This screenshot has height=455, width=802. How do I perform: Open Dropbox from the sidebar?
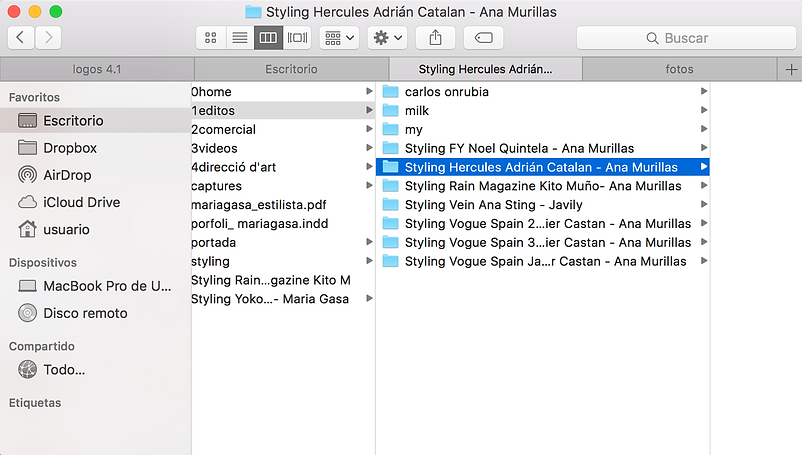(x=70, y=148)
